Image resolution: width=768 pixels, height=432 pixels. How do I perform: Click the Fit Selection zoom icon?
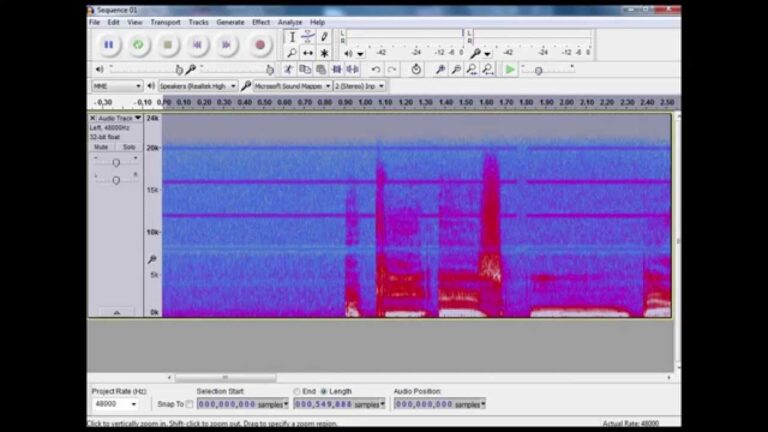pos(472,70)
